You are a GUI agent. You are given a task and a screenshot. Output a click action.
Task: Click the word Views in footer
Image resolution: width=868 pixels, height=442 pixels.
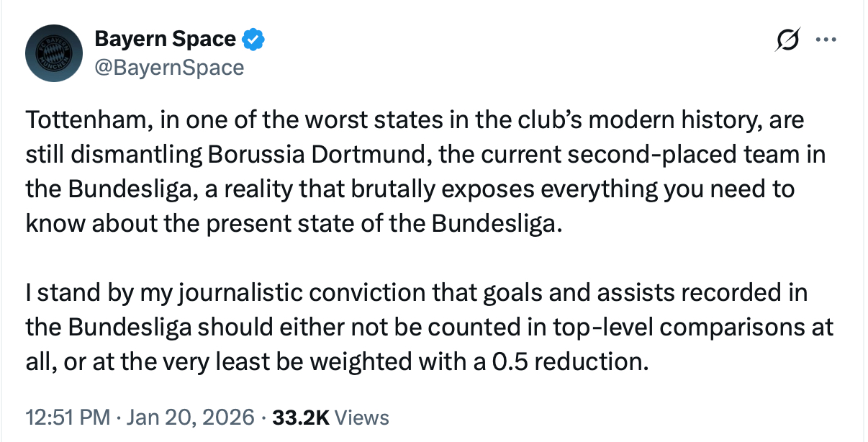pos(362,418)
